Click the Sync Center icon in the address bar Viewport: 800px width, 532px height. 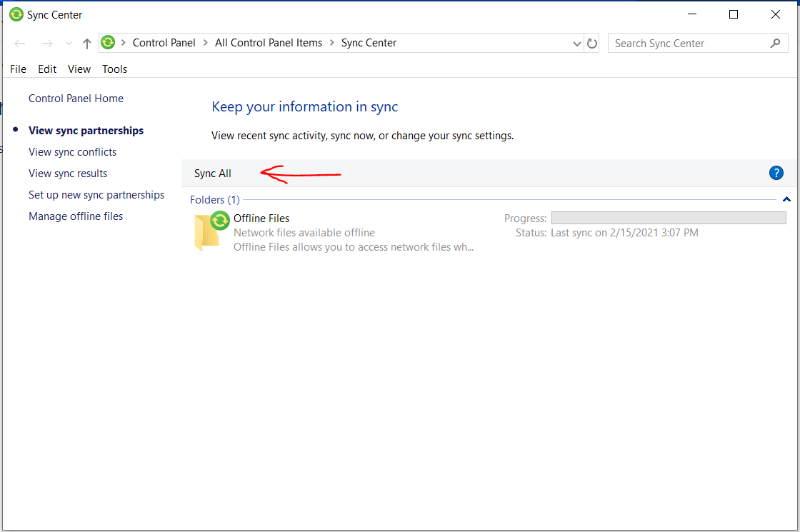tap(107, 42)
